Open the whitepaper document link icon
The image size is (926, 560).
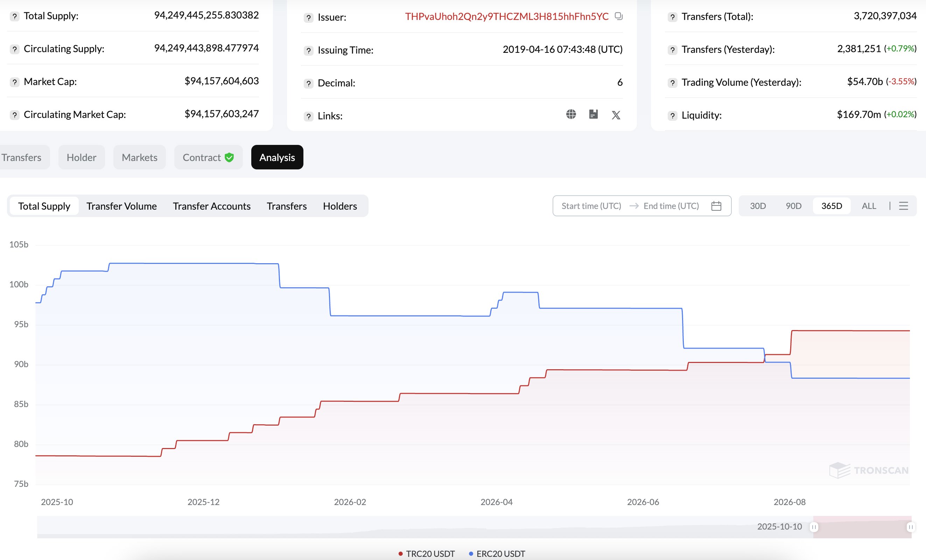(594, 114)
